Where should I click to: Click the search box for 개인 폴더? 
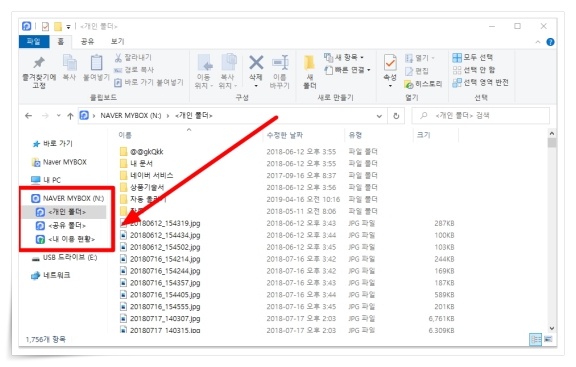click(480, 115)
